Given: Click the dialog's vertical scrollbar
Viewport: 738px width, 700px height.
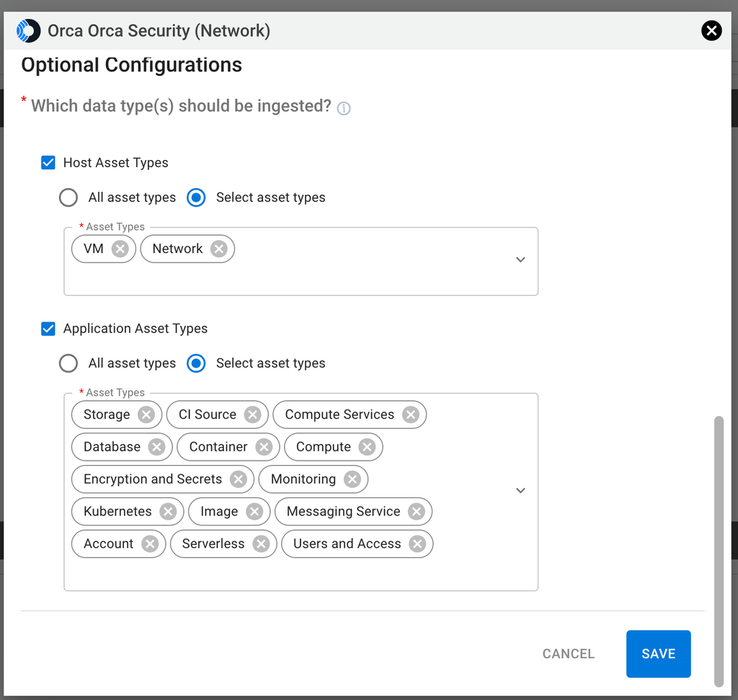Looking at the screenshot, I should [719, 551].
